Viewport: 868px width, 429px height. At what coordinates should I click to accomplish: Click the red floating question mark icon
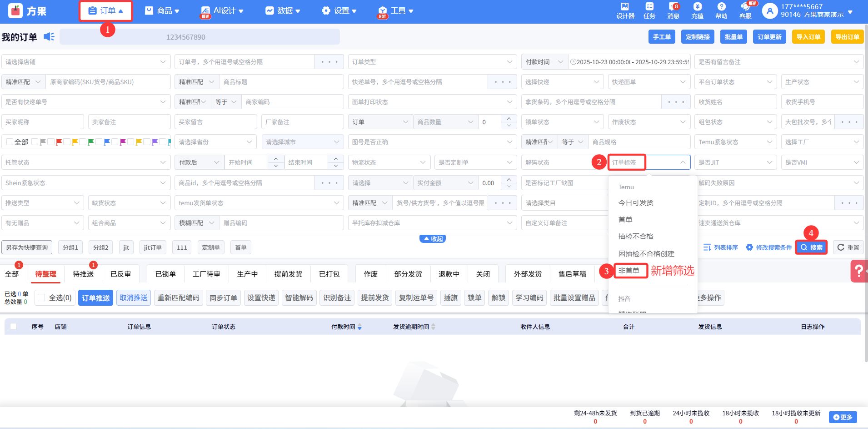click(858, 271)
